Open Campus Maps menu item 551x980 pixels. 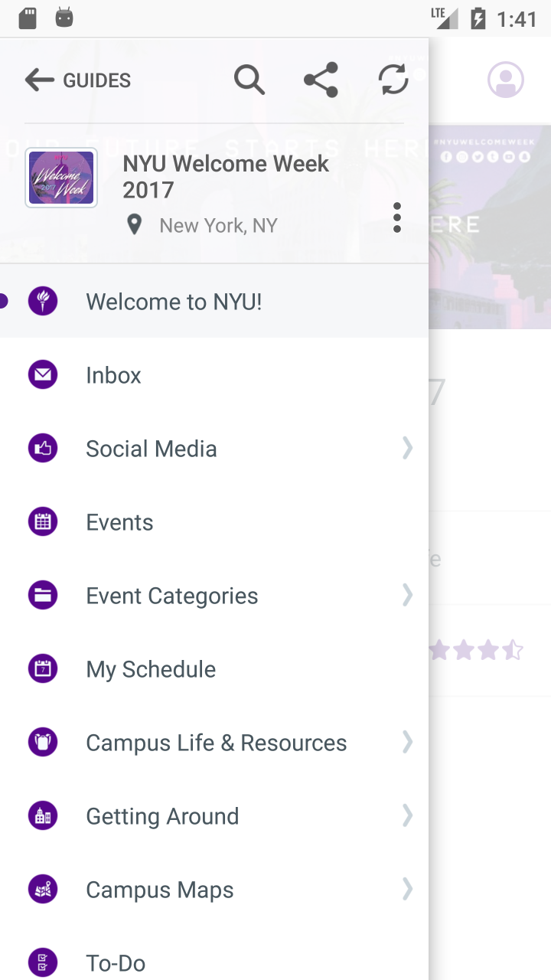point(214,889)
